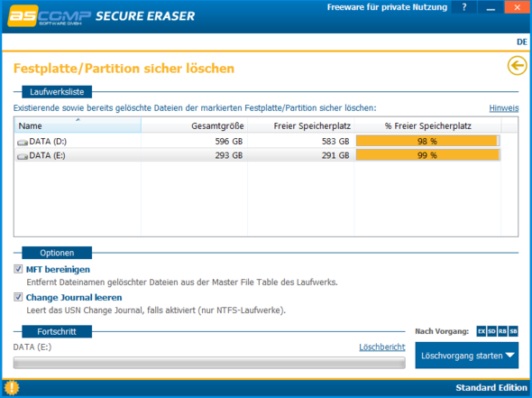This screenshot has width=532, height=398.
Task: Open the orange warning icon in status bar
Action: (x=12, y=387)
